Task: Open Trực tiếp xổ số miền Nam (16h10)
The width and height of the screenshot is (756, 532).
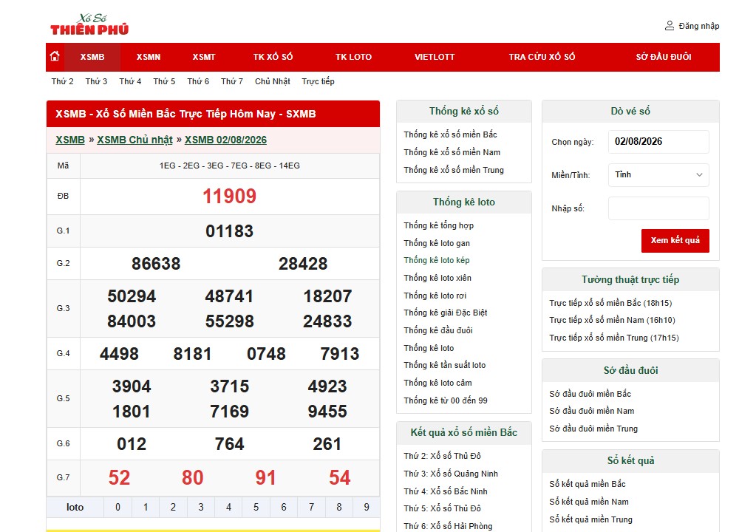Action: 613,320
